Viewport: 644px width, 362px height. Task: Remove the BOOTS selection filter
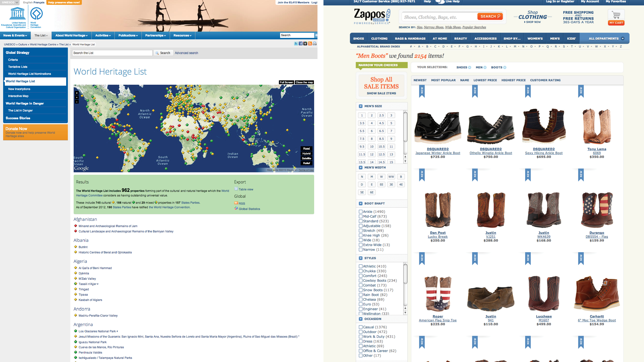click(x=505, y=68)
